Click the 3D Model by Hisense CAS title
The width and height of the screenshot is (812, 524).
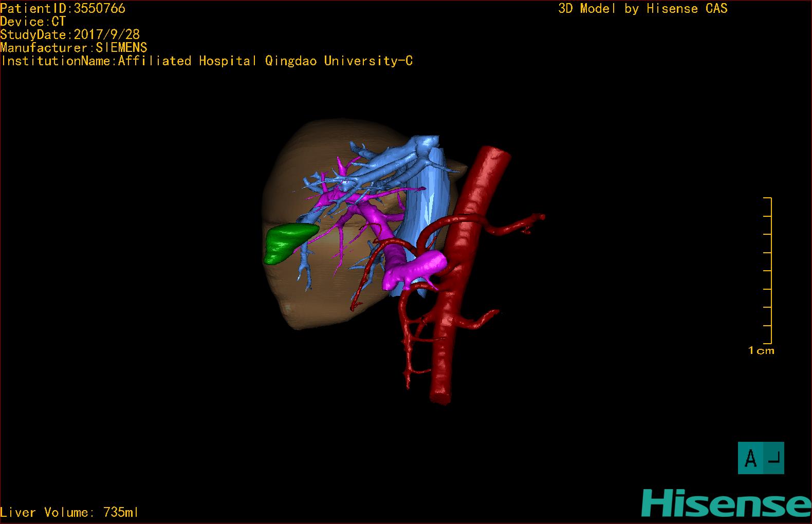click(642, 9)
